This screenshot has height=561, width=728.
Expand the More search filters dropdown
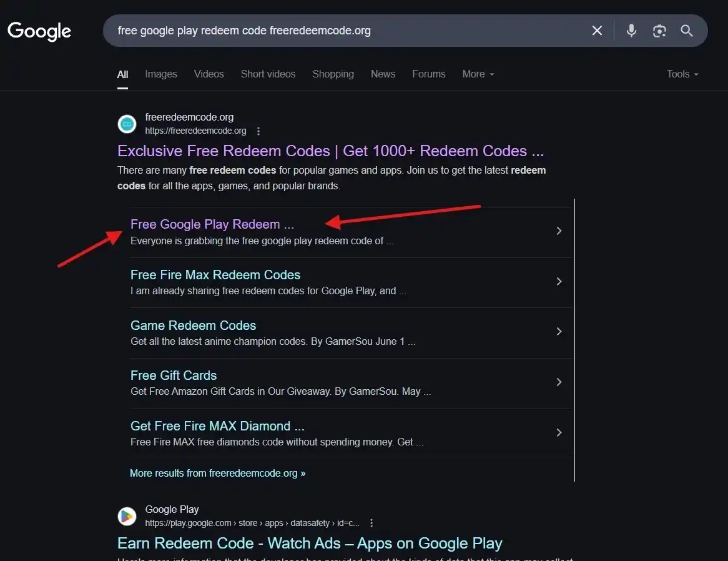478,74
